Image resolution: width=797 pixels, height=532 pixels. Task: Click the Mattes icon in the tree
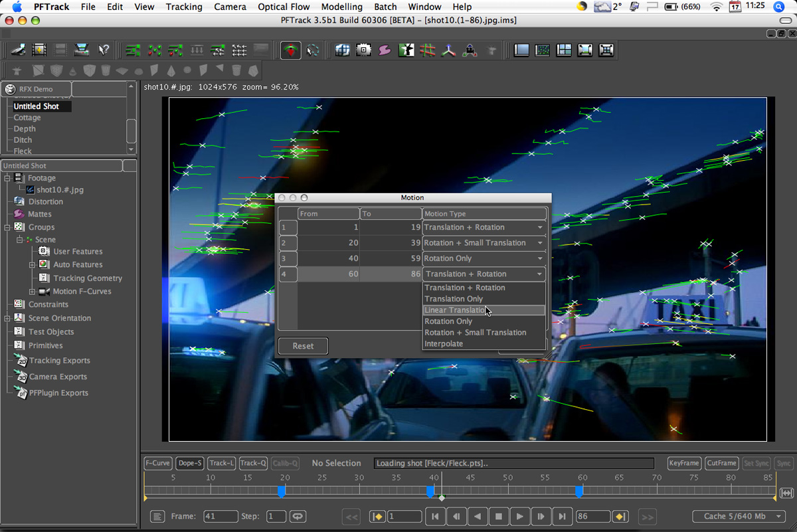click(19, 214)
